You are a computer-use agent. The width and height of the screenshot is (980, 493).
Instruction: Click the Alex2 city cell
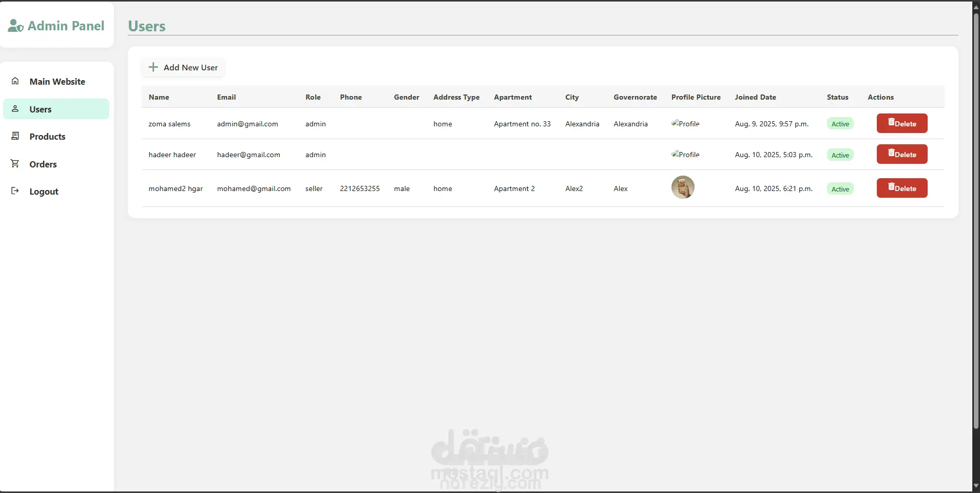coord(574,188)
